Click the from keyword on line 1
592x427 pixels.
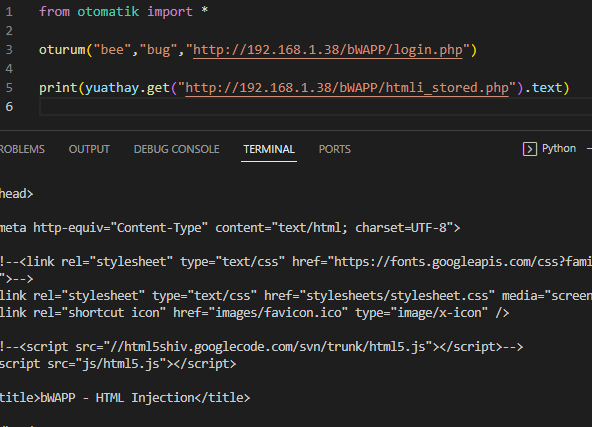click(54, 12)
